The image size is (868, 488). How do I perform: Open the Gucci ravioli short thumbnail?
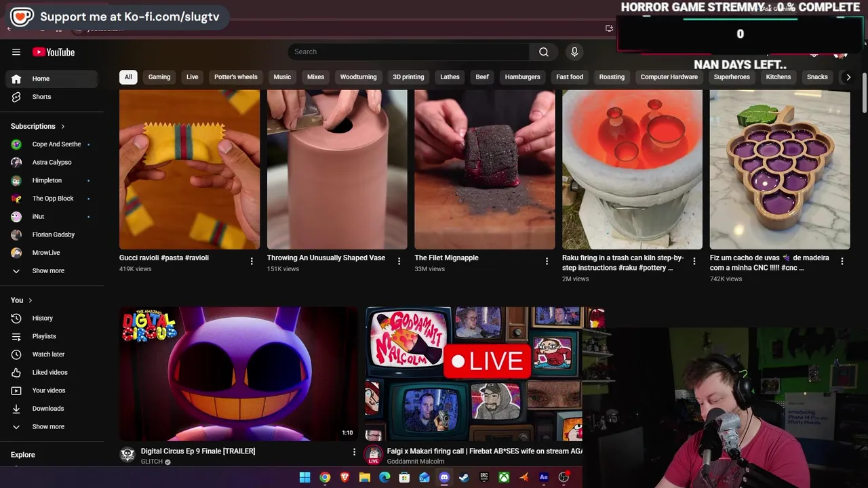[x=189, y=169]
